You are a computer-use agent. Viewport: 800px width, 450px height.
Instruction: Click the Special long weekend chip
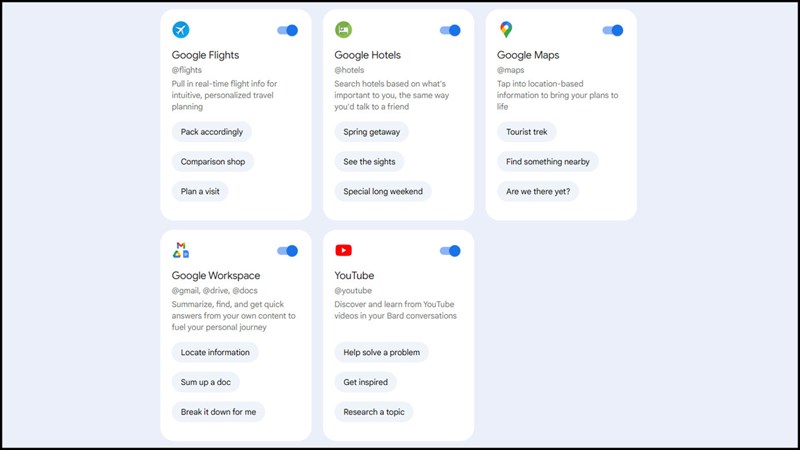[x=383, y=191]
